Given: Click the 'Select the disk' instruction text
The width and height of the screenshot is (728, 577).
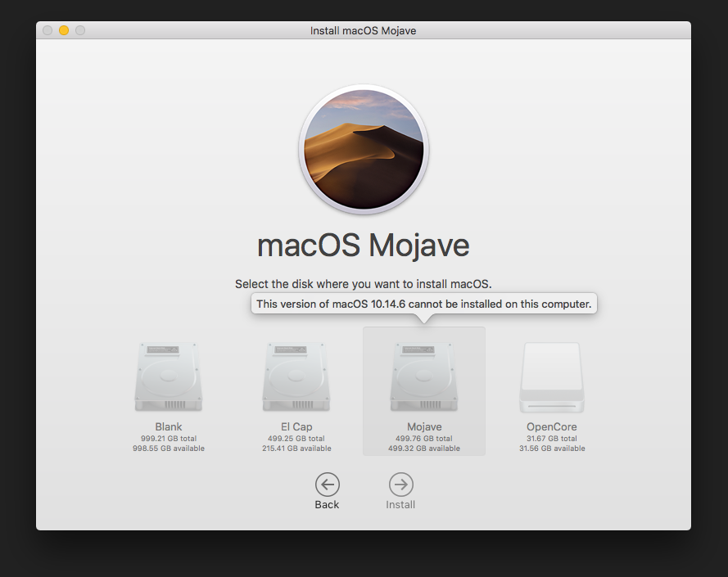Looking at the screenshot, I should [363, 284].
